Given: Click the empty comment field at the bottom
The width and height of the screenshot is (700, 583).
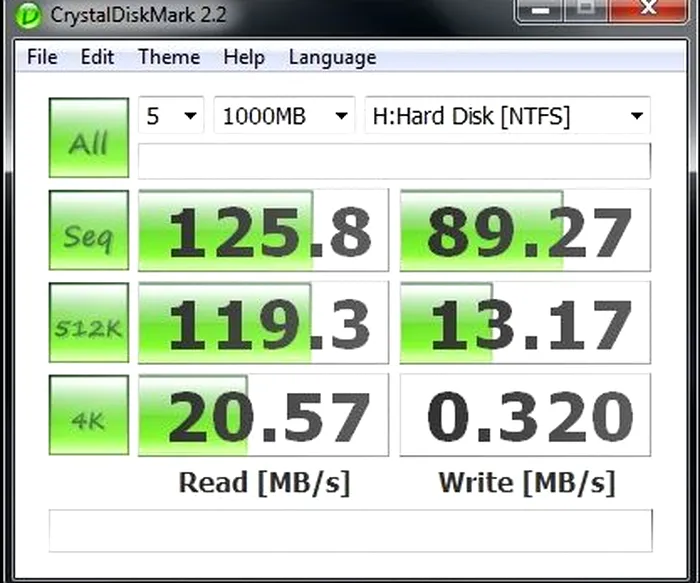Looking at the screenshot, I should click(x=350, y=531).
